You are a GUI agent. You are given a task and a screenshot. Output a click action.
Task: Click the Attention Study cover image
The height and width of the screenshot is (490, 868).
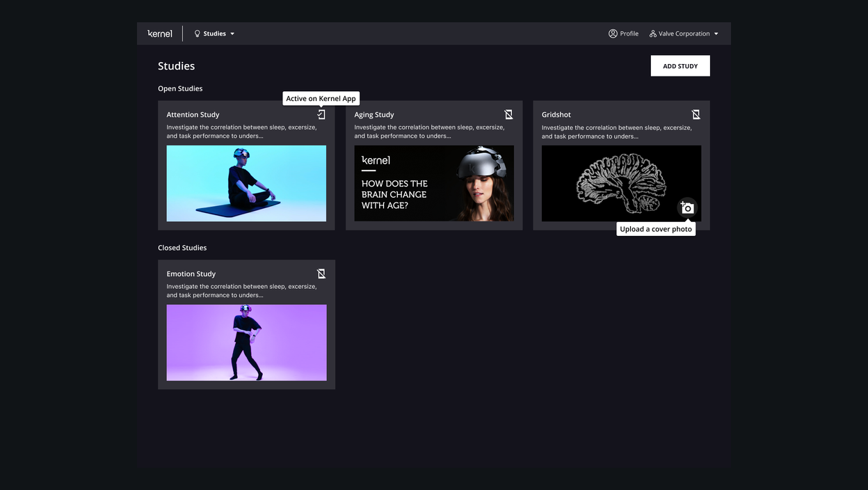point(246,184)
